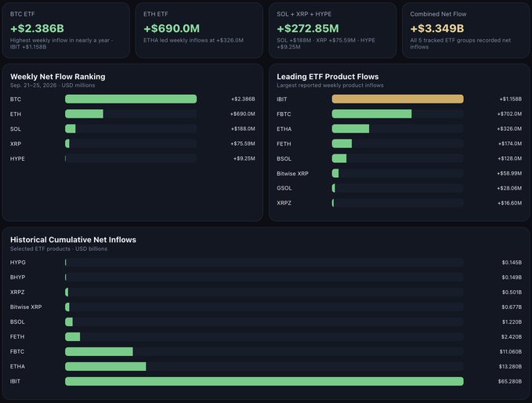Select the "+$188.0M" SOL row value
The width and height of the screenshot is (532, 403).
tap(243, 129)
